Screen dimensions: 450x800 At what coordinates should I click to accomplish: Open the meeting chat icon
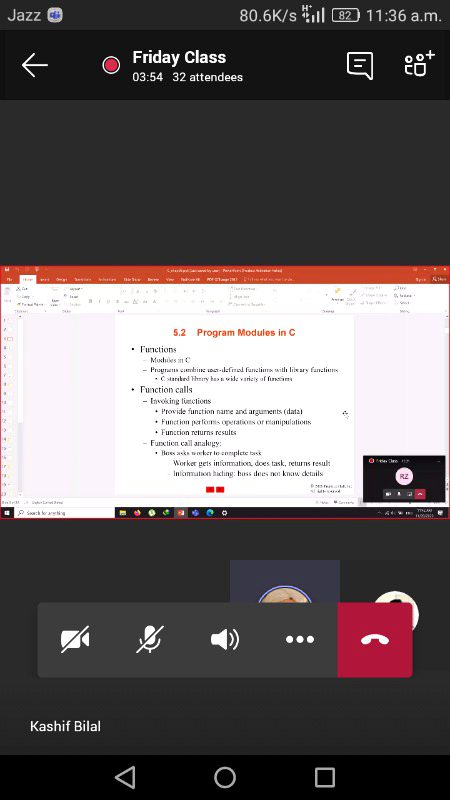coord(360,65)
